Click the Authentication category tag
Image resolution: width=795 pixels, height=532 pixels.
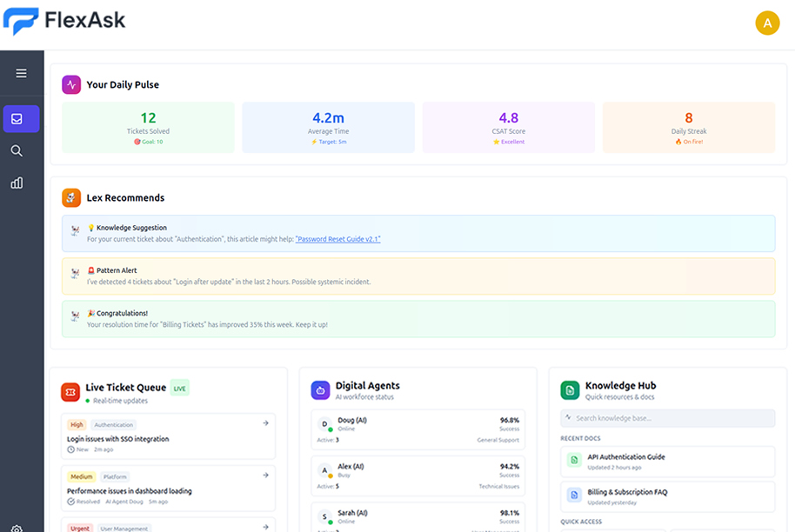click(114, 425)
